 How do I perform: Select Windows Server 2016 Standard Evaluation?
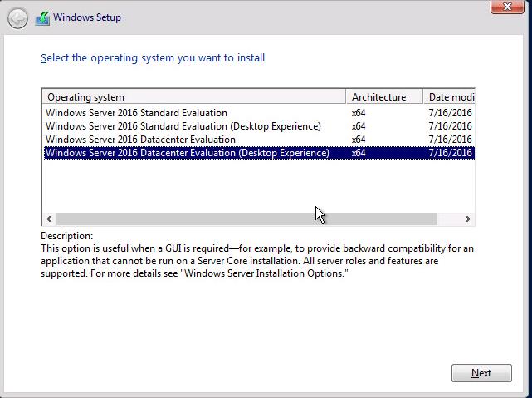[259, 113]
